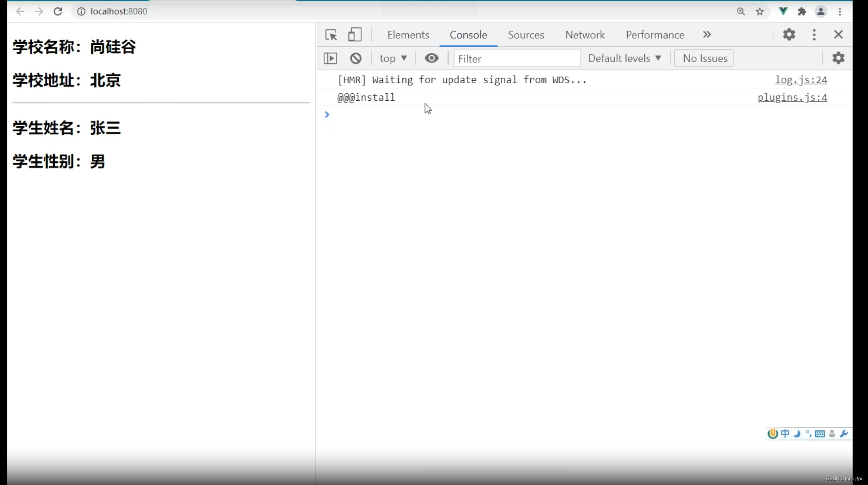868x485 pixels.
Task: Toggle the device toolbar
Action: (x=354, y=35)
